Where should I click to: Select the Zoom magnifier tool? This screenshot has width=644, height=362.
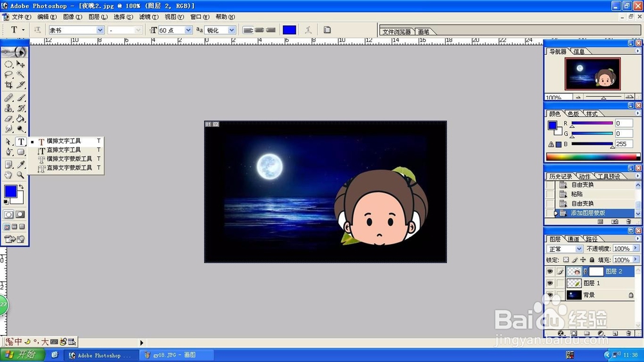click(21, 175)
